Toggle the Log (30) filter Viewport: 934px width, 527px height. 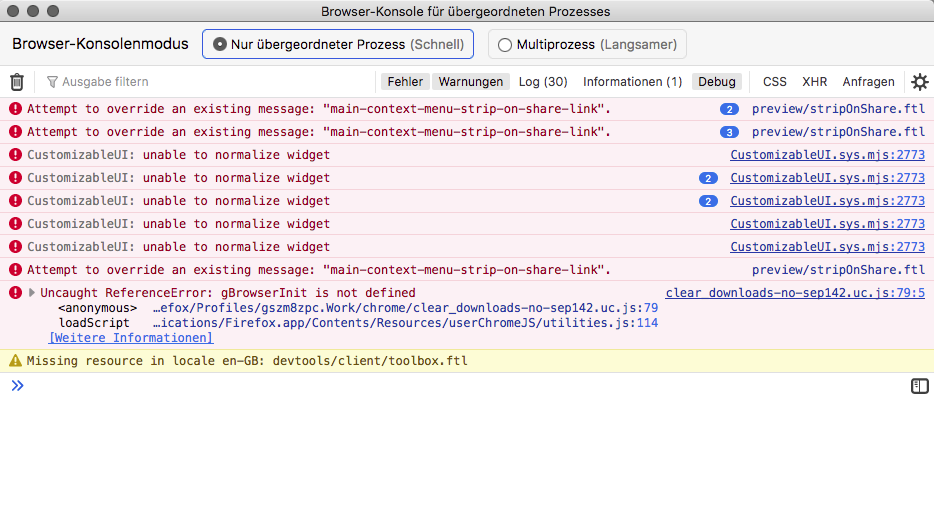point(543,82)
